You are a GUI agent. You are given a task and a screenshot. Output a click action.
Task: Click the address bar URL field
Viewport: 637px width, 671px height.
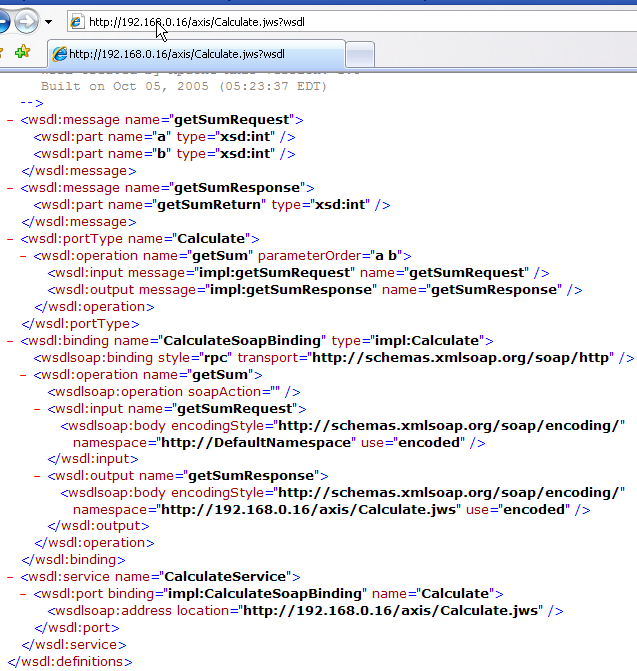click(x=352, y=22)
